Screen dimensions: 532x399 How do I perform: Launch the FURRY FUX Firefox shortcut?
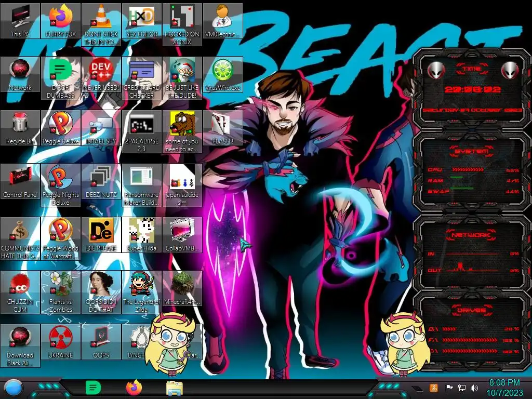pos(61,21)
